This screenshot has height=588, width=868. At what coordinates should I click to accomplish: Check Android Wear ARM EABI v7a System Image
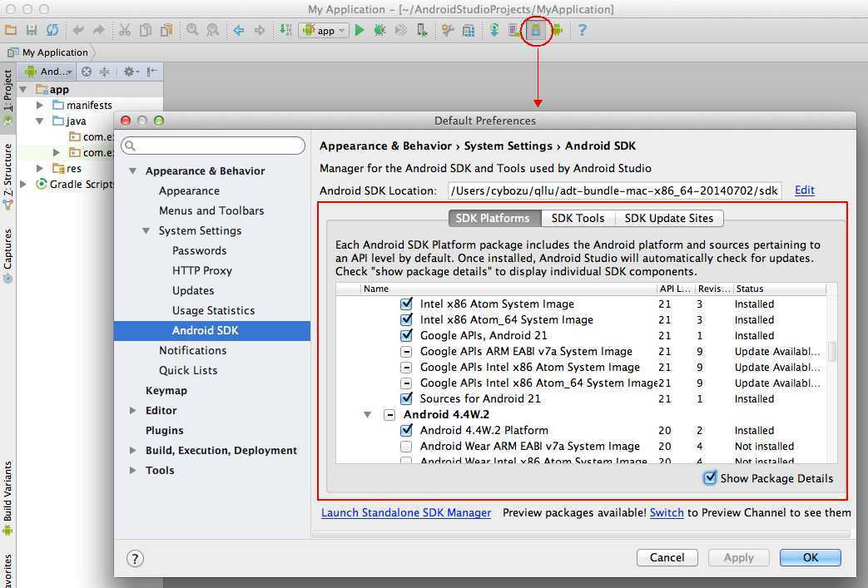pyautogui.click(x=406, y=446)
